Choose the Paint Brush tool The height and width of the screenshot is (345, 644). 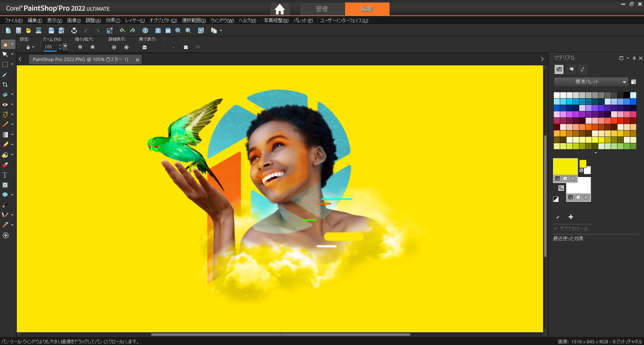point(5,125)
